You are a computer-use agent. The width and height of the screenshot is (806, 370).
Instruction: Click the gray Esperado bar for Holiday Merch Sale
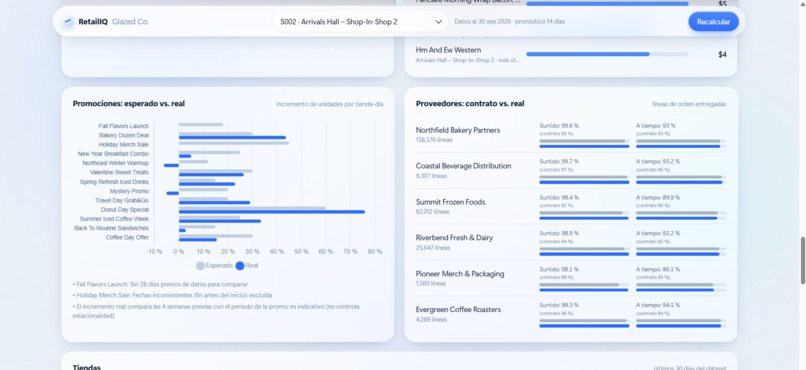[x=234, y=143]
